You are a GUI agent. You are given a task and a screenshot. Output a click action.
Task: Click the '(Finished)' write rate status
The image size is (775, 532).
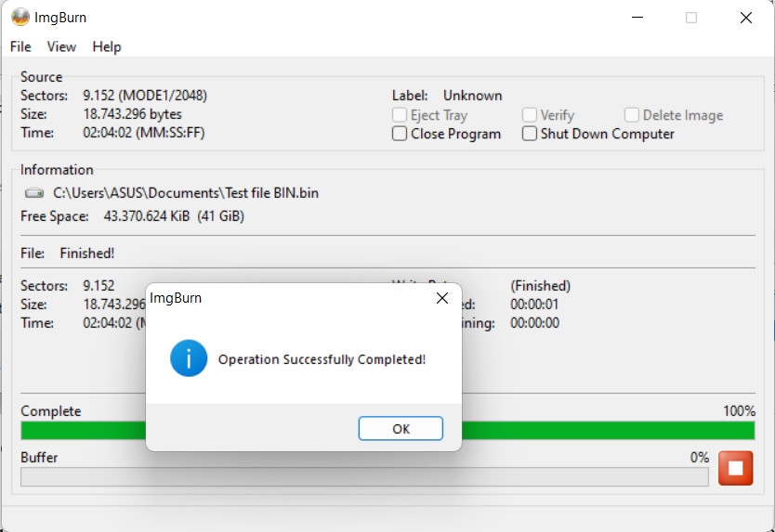(x=540, y=286)
